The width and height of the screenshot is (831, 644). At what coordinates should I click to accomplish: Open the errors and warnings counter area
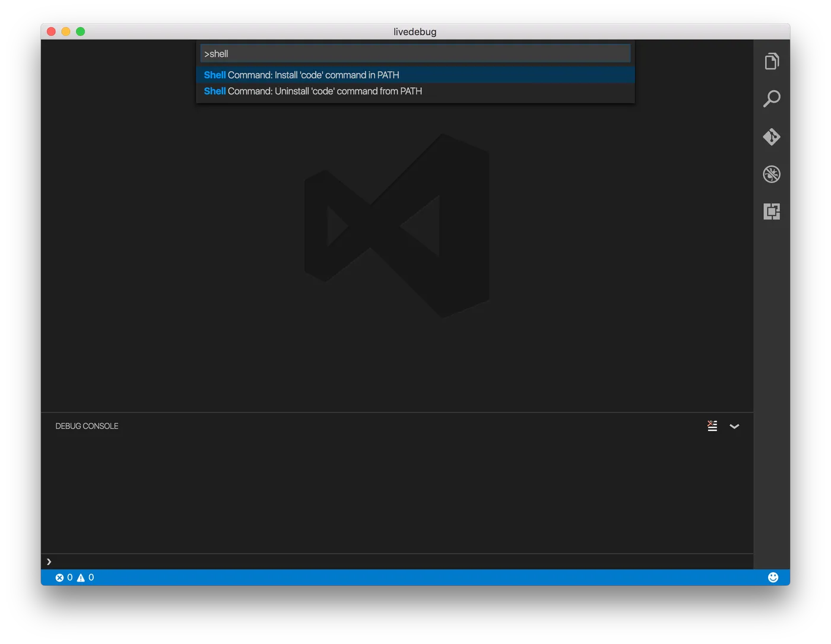point(74,577)
